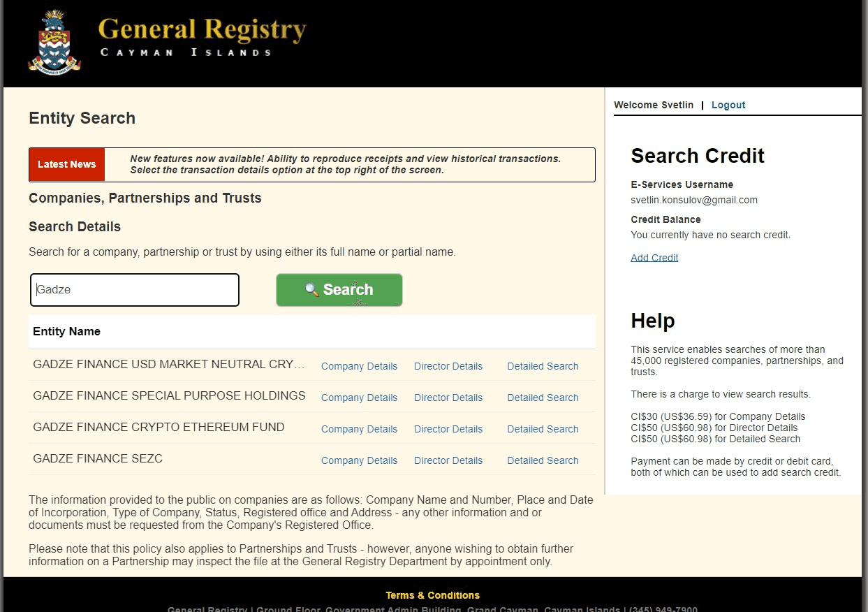
Task: Open Terms & Conditions in footer
Action: pos(432,595)
